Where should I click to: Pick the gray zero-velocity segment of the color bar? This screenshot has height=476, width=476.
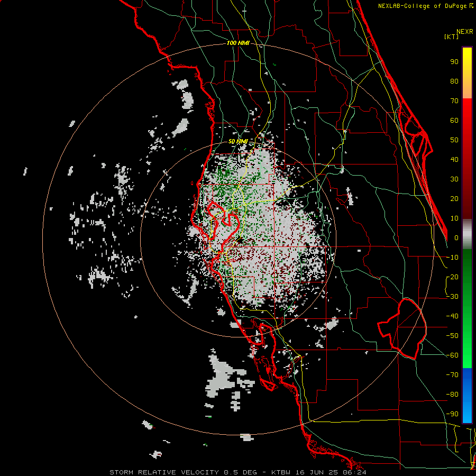click(467, 234)
